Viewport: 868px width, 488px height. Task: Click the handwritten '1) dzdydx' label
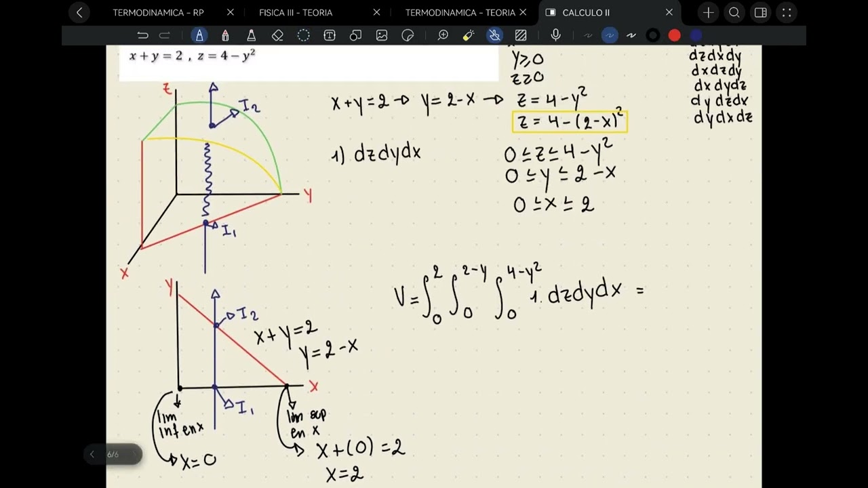click(x=376, y=154)
